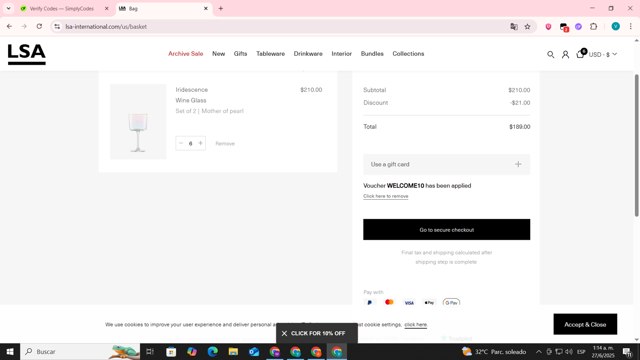The image size is (640, 360).
Task: Open the extension with red badge
Action: pos(564,27)
